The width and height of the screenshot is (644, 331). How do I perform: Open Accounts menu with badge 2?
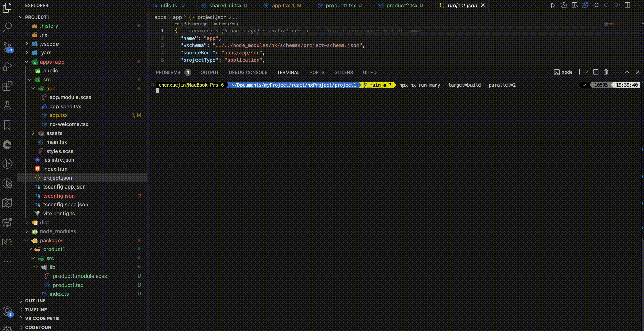[x=7, y=311]
